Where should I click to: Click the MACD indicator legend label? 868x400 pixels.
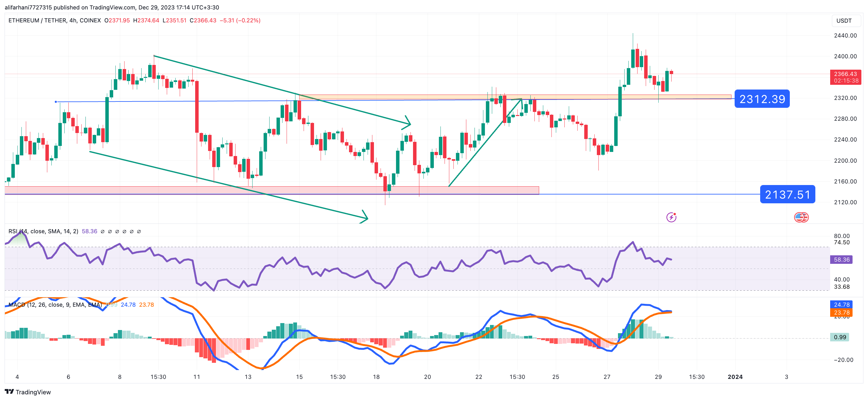tap(55, 304)
